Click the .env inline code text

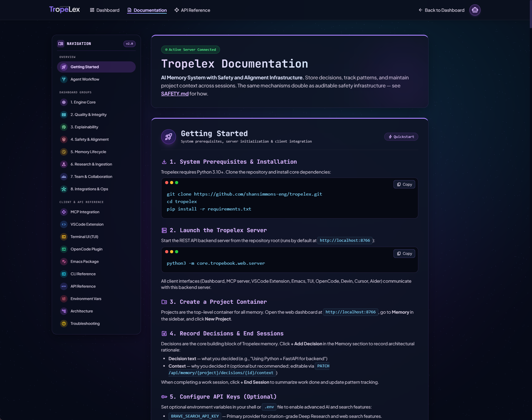coord(269,407)
